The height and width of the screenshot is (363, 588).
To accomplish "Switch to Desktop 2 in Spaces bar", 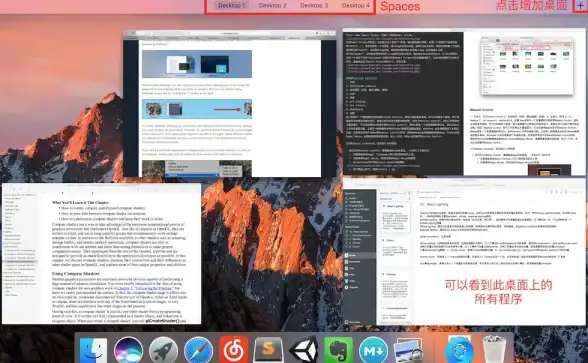I will tap(273, 6).
